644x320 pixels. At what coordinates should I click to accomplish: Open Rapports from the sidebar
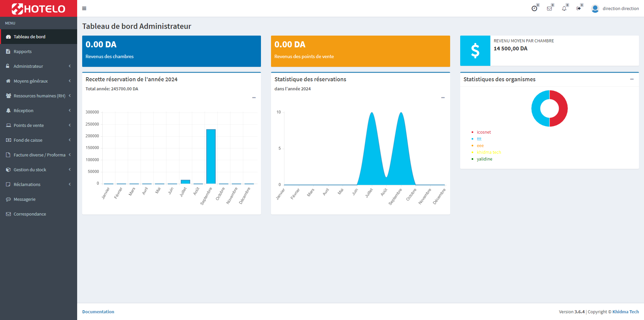pos(22,51)
